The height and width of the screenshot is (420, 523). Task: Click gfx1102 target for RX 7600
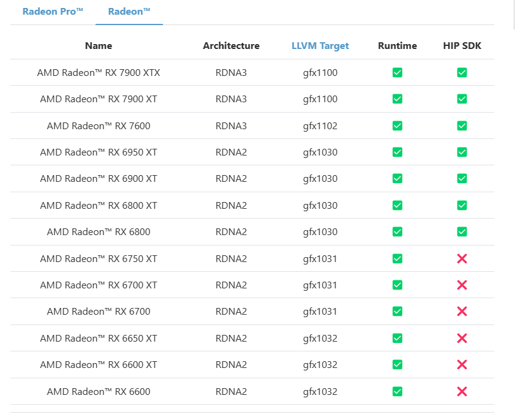pyautogui.click(x=320, y=126)
